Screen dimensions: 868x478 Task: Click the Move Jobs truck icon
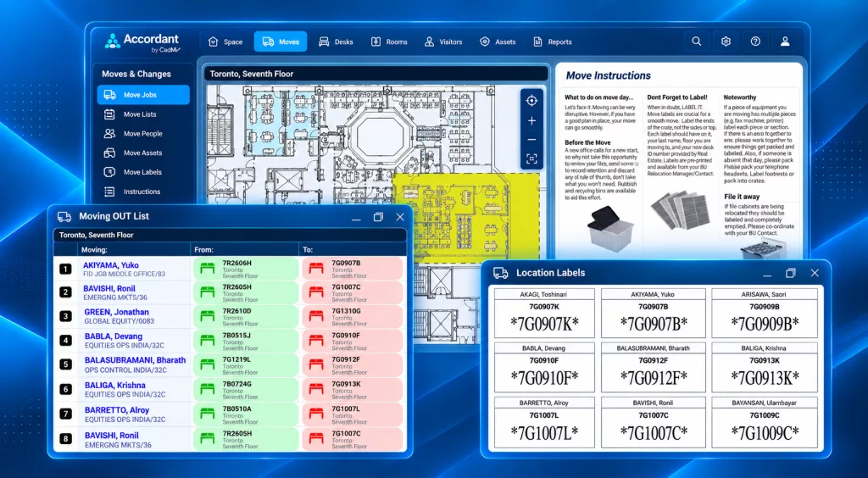[109, 95]
